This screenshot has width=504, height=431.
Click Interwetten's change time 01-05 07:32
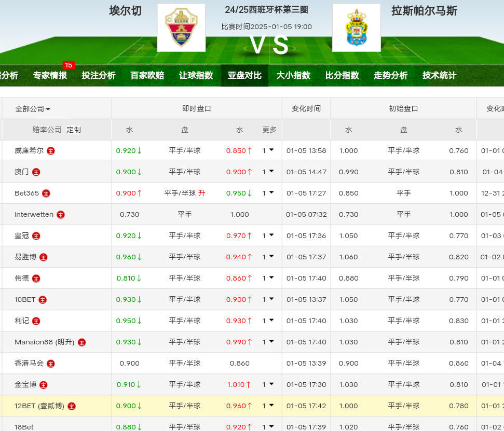[x=306, y=215]
